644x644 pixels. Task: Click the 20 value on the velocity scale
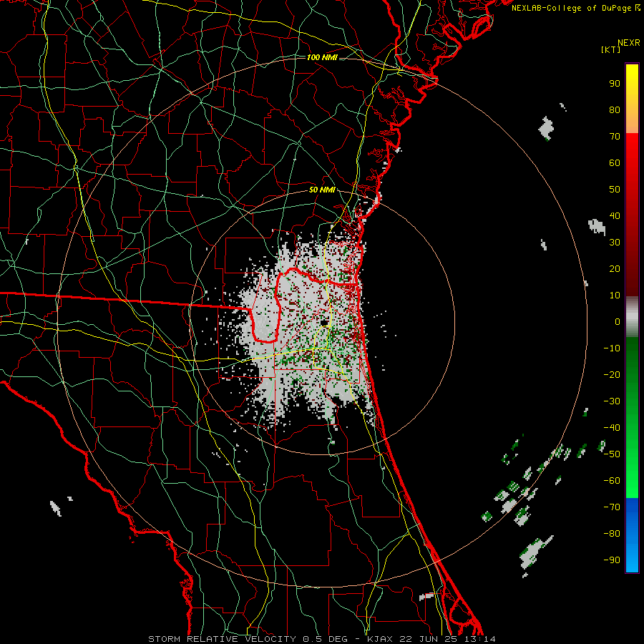[615, 268]
